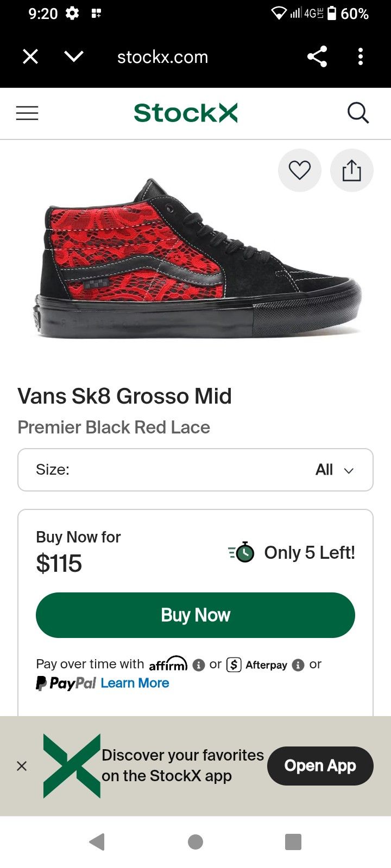
Task: Close the browser tab with X
Action: (30, 56)
